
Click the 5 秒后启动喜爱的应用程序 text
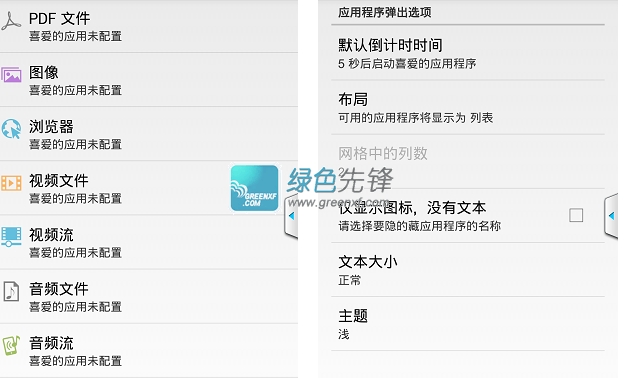click(x=407, y=64)
